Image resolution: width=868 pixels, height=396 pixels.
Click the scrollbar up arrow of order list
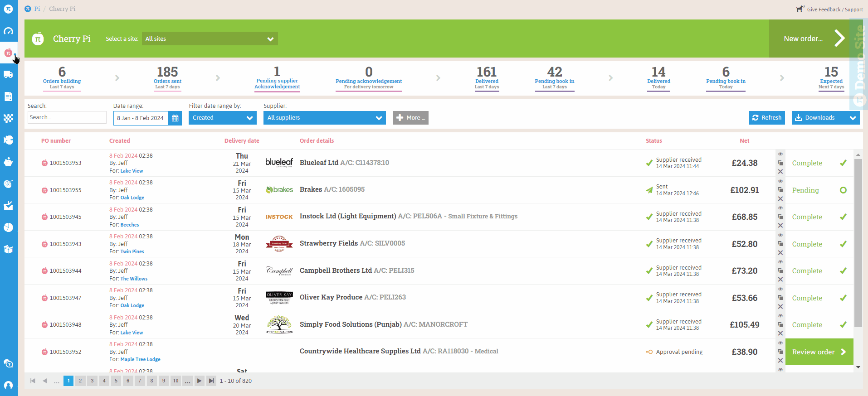[858, 155]
